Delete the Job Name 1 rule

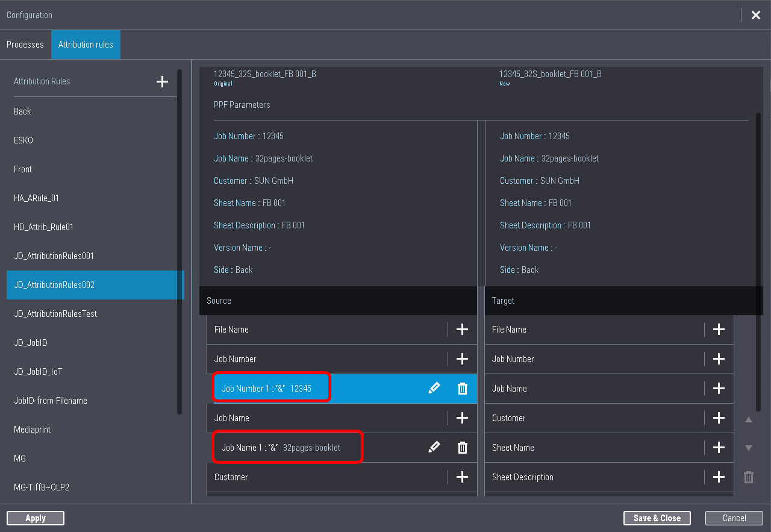tap(463, 448)
